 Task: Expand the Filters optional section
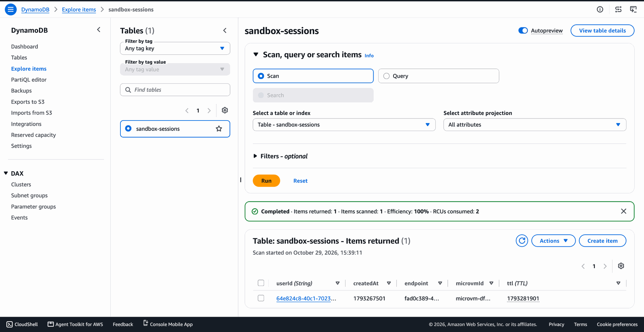pos(255,156)
